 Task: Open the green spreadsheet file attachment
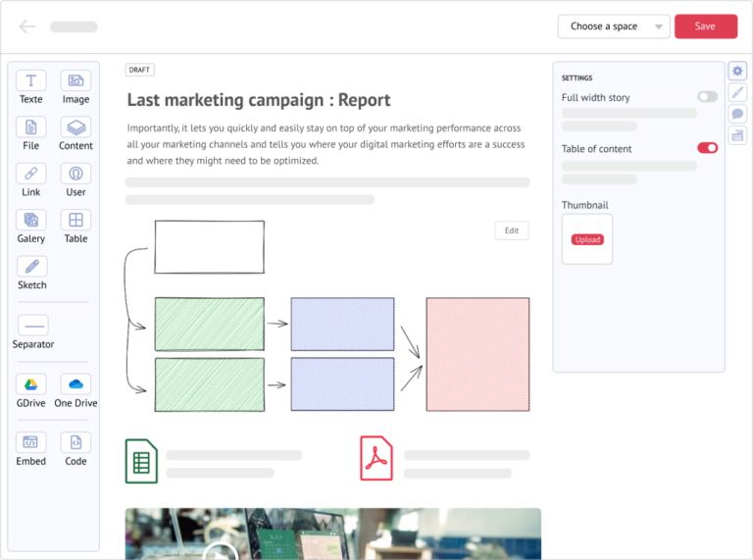141,461
